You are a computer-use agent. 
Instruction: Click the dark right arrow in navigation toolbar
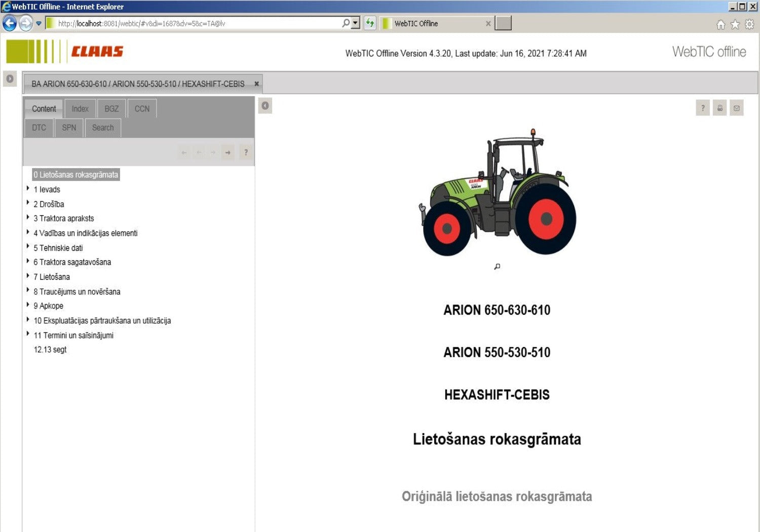[228, 153]
